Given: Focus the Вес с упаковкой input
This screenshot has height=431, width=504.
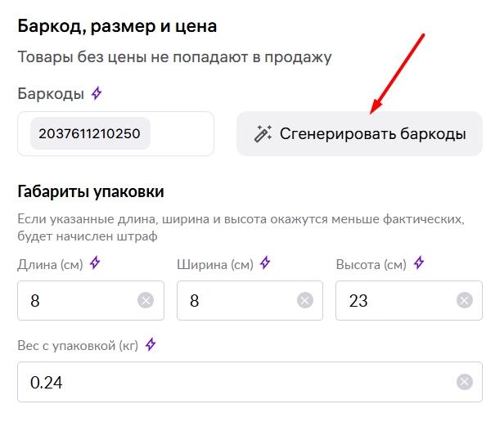Looking at the screenshot, I should pyautogui.click(x=250, y=382).
